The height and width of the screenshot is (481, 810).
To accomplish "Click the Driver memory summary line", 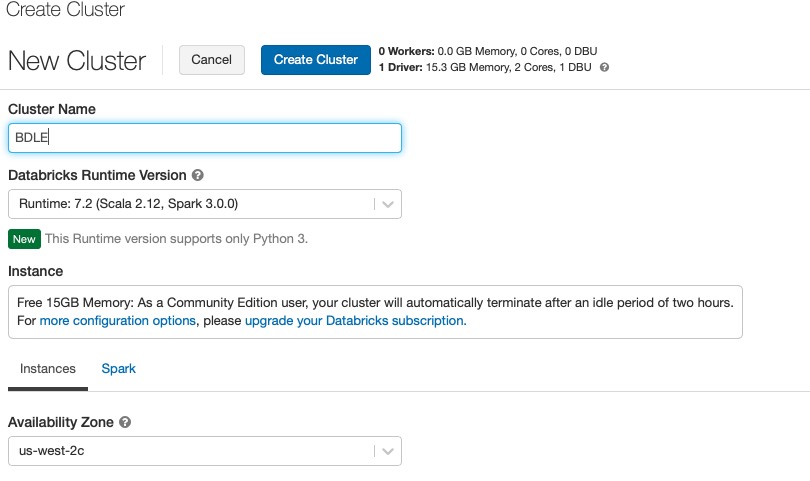I will [x=485, y=67].
